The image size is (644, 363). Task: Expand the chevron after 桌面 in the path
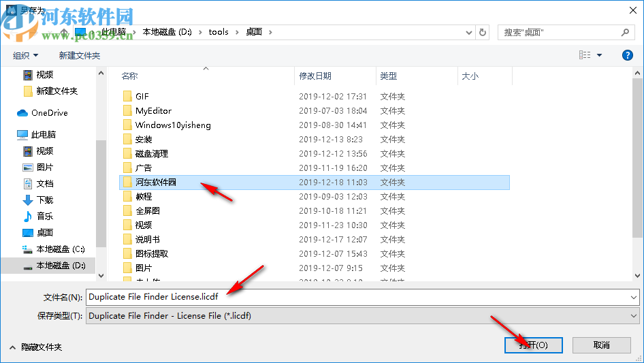click(x=270, y=32)
